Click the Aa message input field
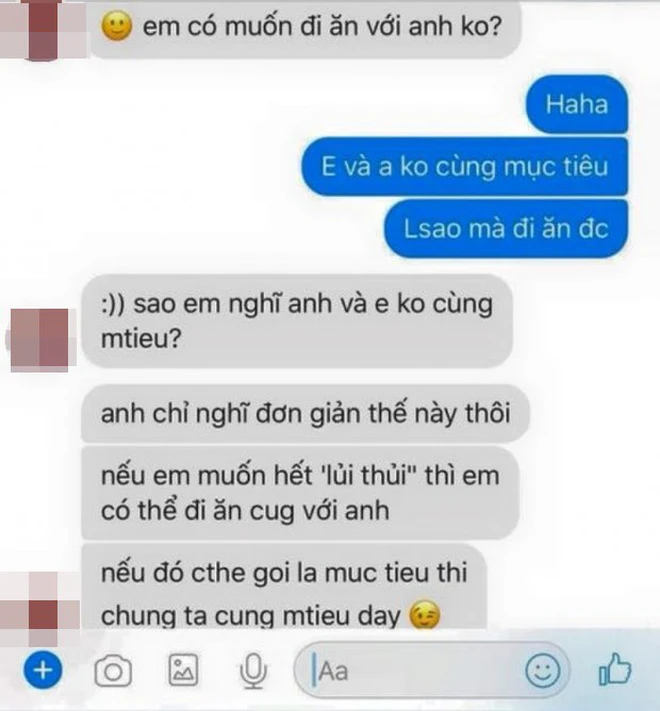Viewport: 660px width, 711px height. pos(433,670)
